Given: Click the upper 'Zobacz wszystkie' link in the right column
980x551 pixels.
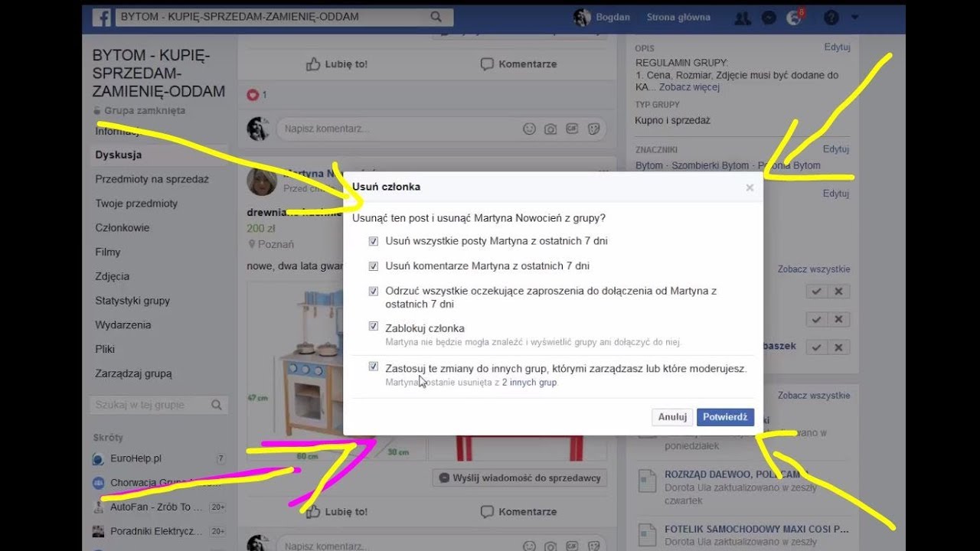Looking at the screenshot, I should tap(814, 269).
